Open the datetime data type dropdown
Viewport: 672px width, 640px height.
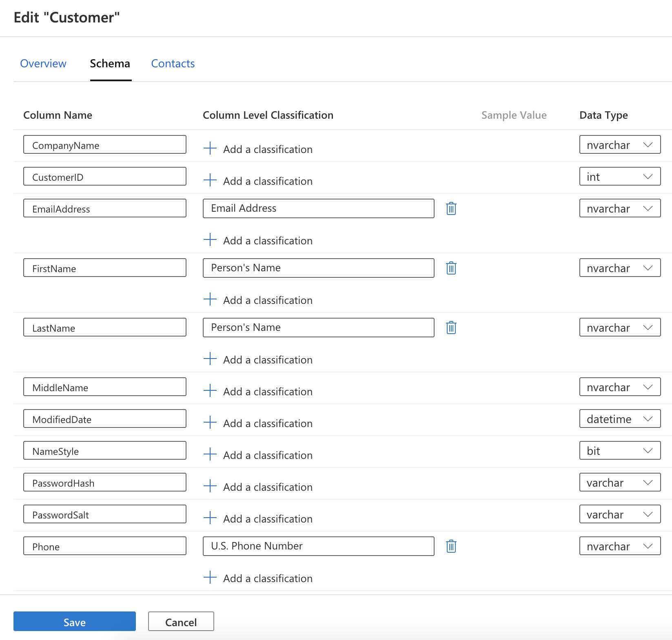click(x=619, y=419)
